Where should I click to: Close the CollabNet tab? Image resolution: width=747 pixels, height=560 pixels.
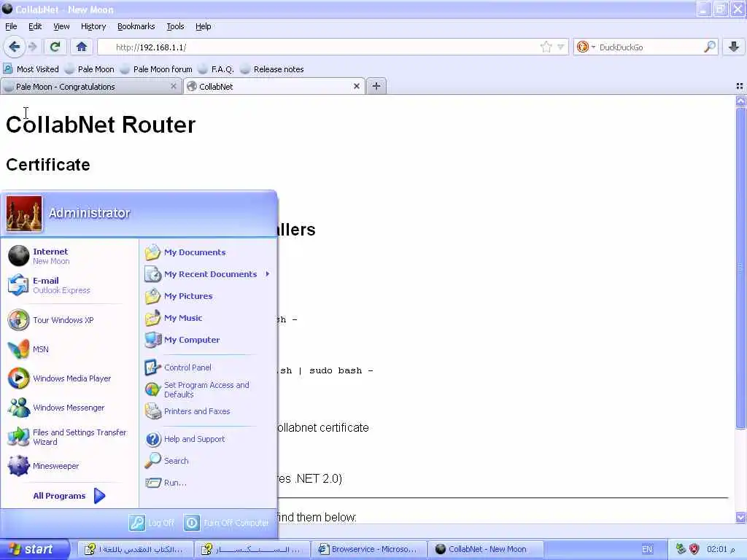(x=356, y=86)
